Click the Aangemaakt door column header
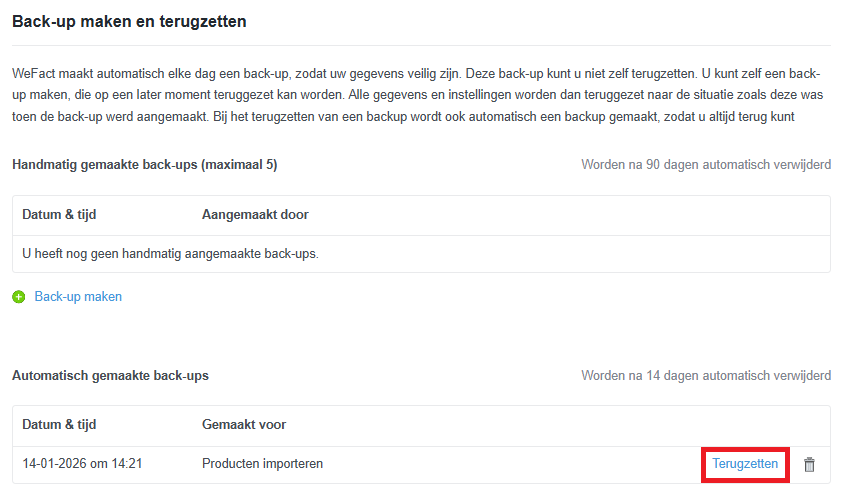The height and width of the screenshot is (500, 844). click(x=255, y=215)
